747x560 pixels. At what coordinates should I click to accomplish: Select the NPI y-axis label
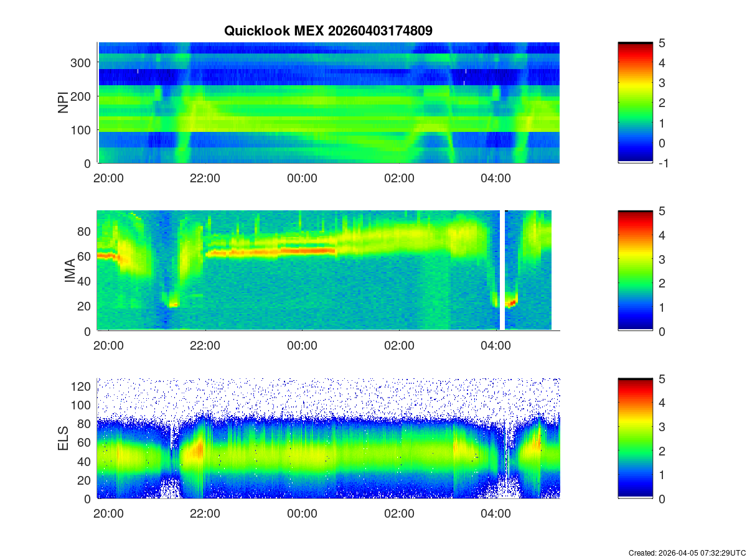[63, 103]
